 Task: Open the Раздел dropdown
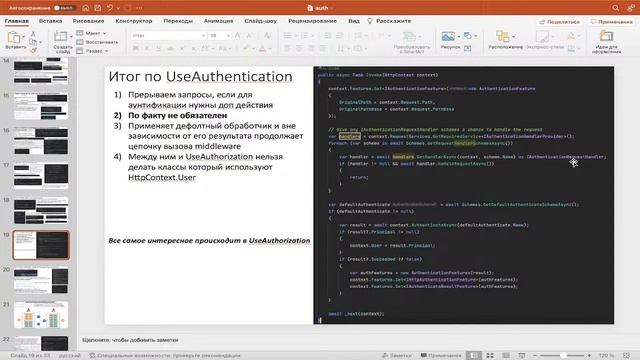[x=92, y=51]
